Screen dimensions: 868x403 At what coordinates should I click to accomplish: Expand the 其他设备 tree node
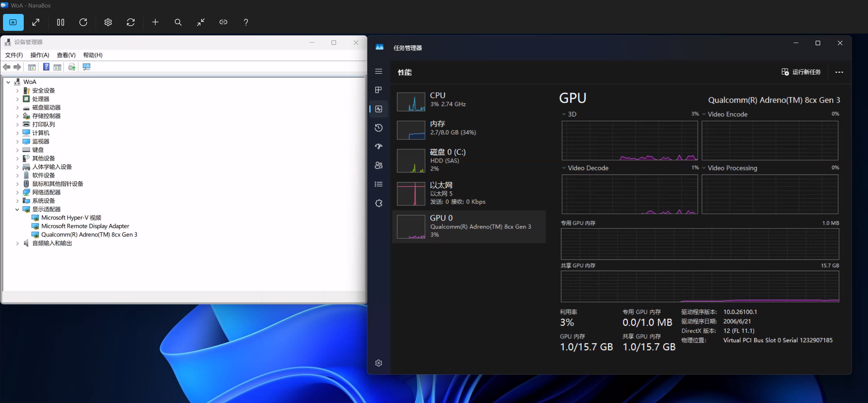pyautogui.click(x=17, y=158)
